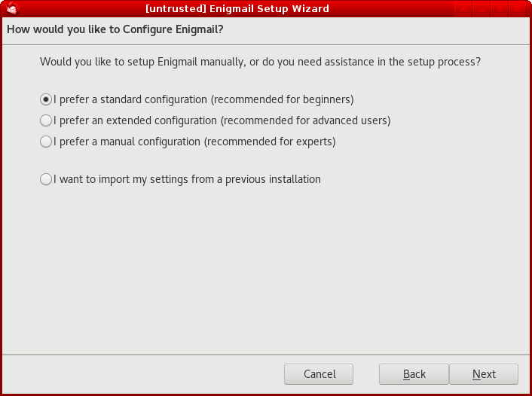Close the Enigmail Setup Wizard window
532x396 pixels.
tap(518, 8)
